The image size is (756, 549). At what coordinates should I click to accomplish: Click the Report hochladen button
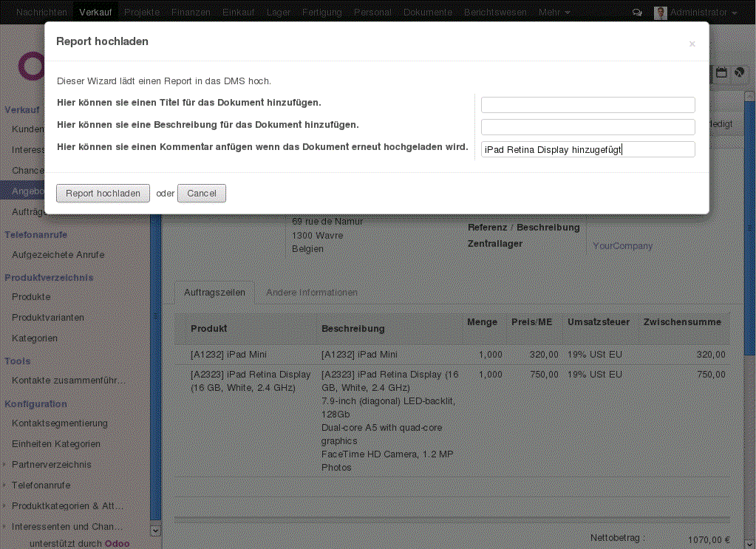click(103, 194)
